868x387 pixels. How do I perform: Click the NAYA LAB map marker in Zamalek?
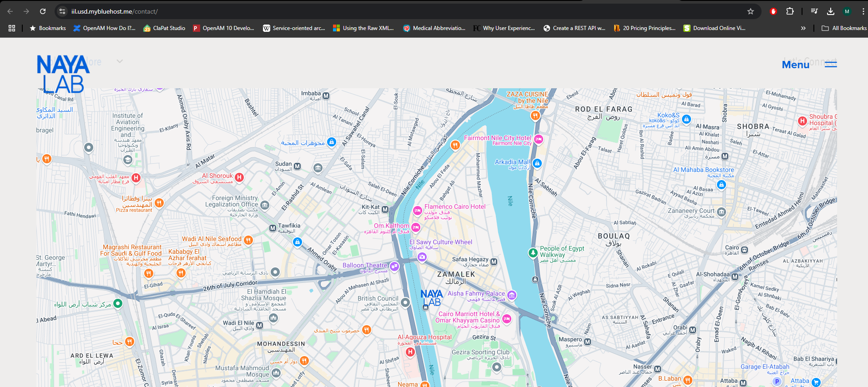coord(431,298)
